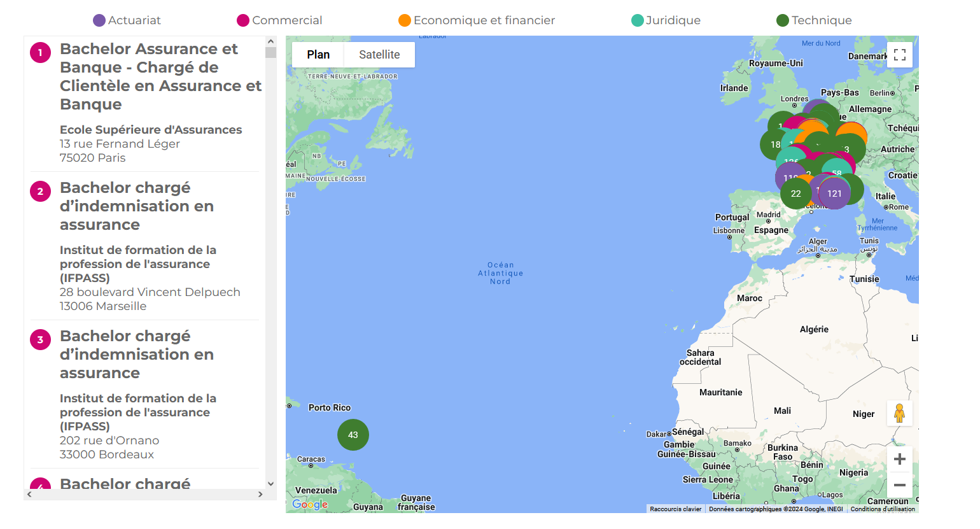Toggle the Commercial category filter
Viewport: 980px width, 529px height.
279,20
